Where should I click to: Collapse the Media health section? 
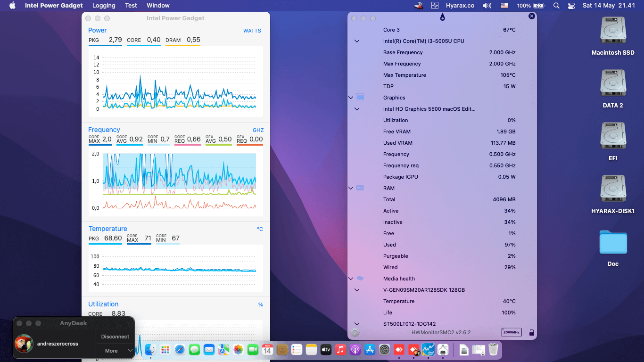[351, 279]
